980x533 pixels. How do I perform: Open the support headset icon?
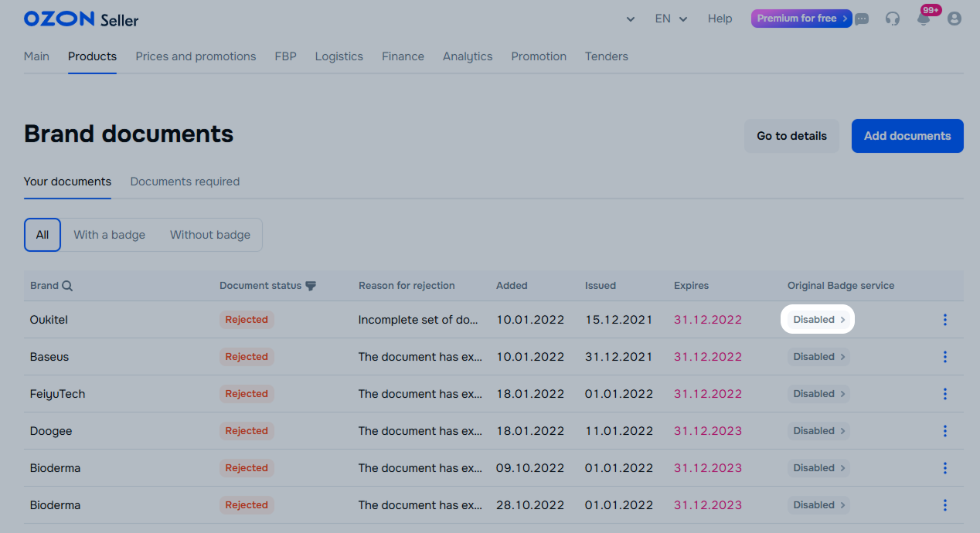coord(893,19)
